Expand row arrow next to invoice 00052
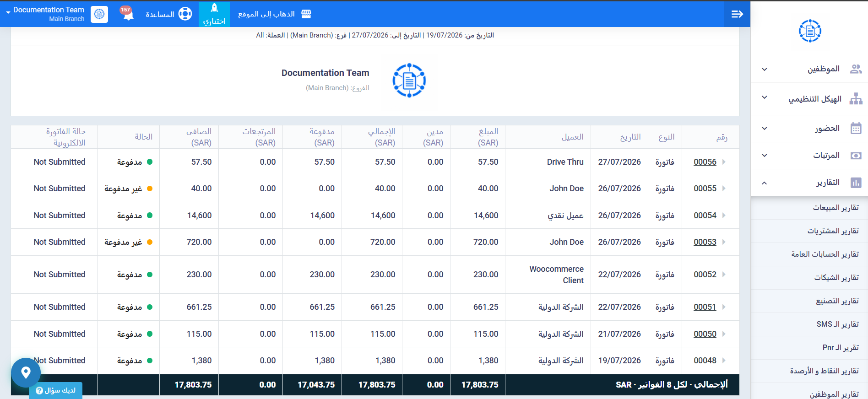This screenshot has height=399, width=868. click(x=724, y=275)
